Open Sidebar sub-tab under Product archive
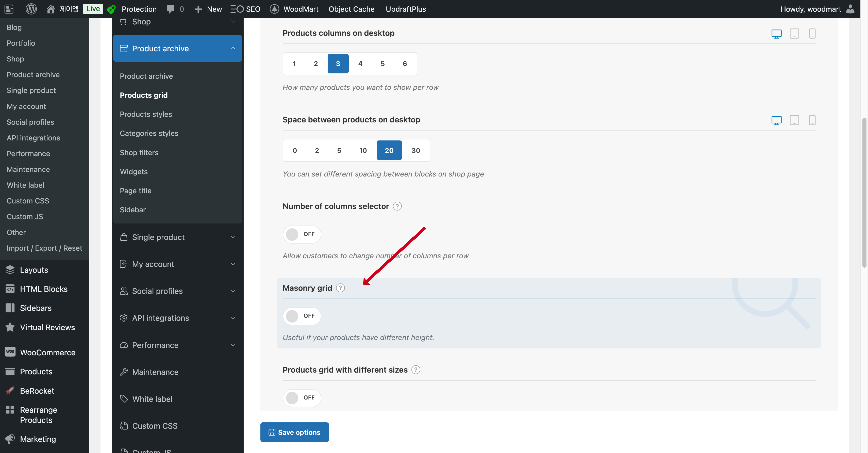868x453 pixels. tap(133, 210)
